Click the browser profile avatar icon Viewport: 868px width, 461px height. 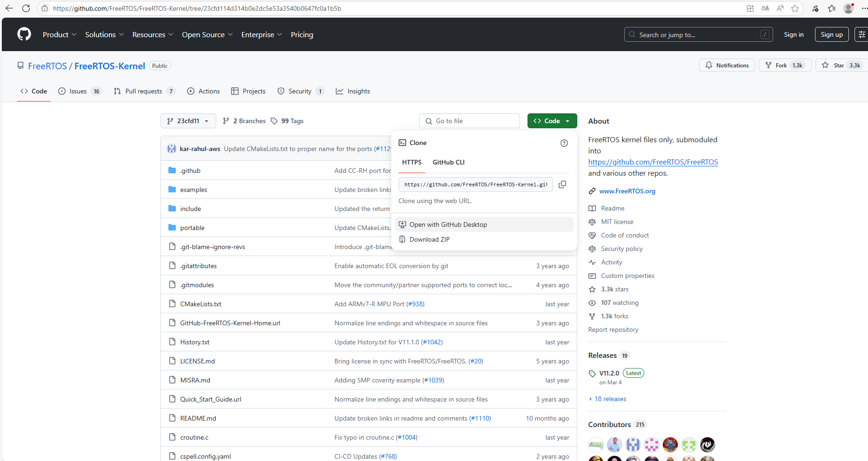[x=848, y=8]
